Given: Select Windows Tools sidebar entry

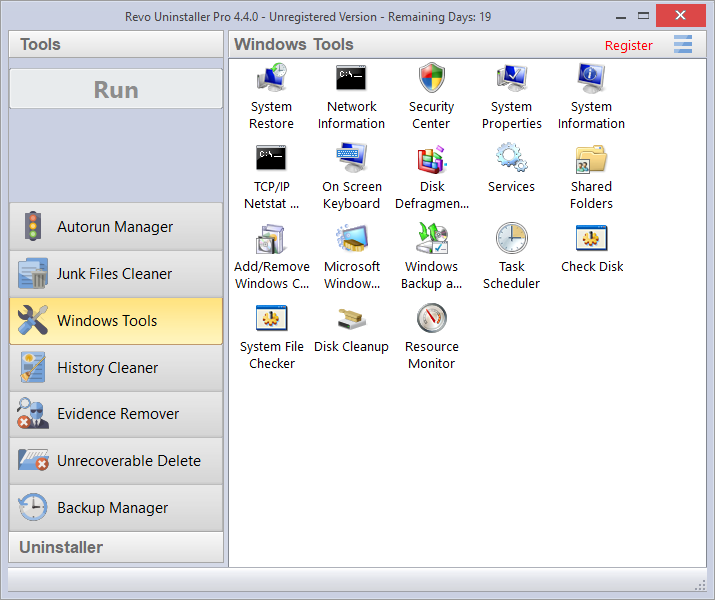Looking at the screenshot, I should point(116,321).
